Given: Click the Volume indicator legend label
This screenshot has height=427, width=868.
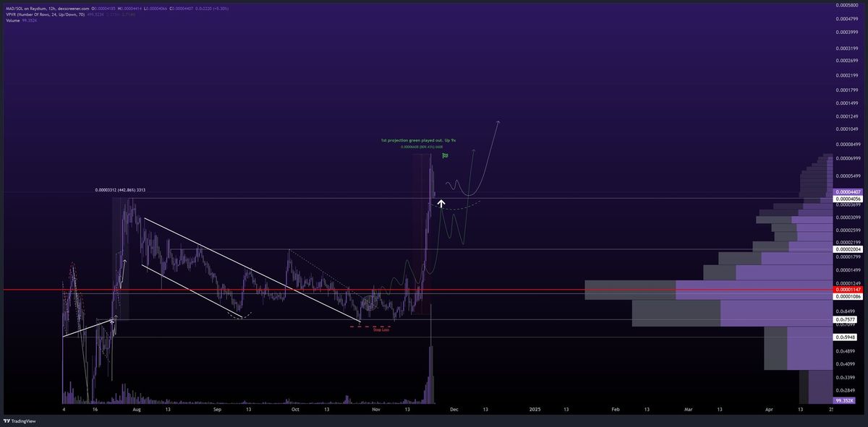Looking at the screenshot, I should pyautogui.click(x=13, y=20).
